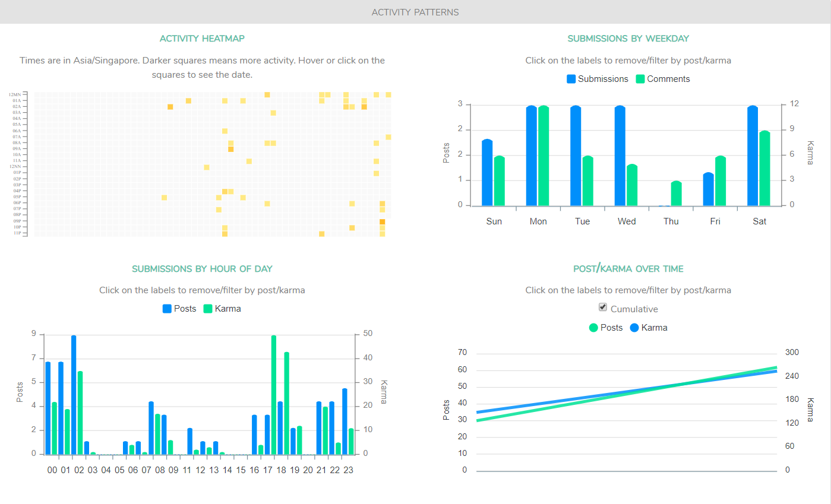Click the 'Thu' weekday axis label
This screenshot has width=831, height=504.
671,221
